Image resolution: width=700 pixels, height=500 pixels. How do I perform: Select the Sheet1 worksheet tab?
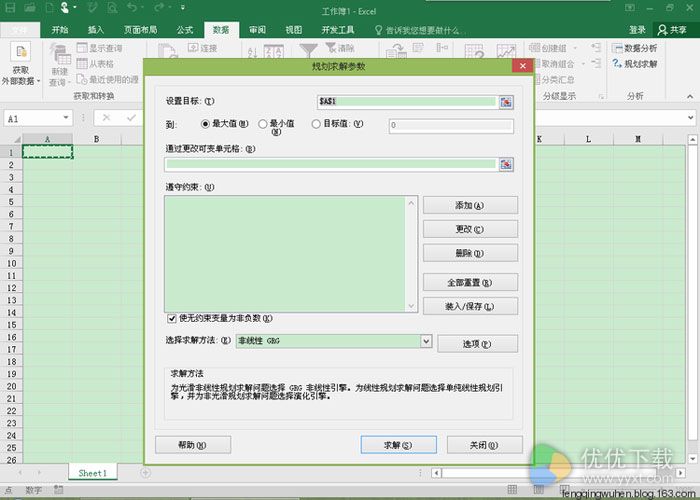(92, 473)
